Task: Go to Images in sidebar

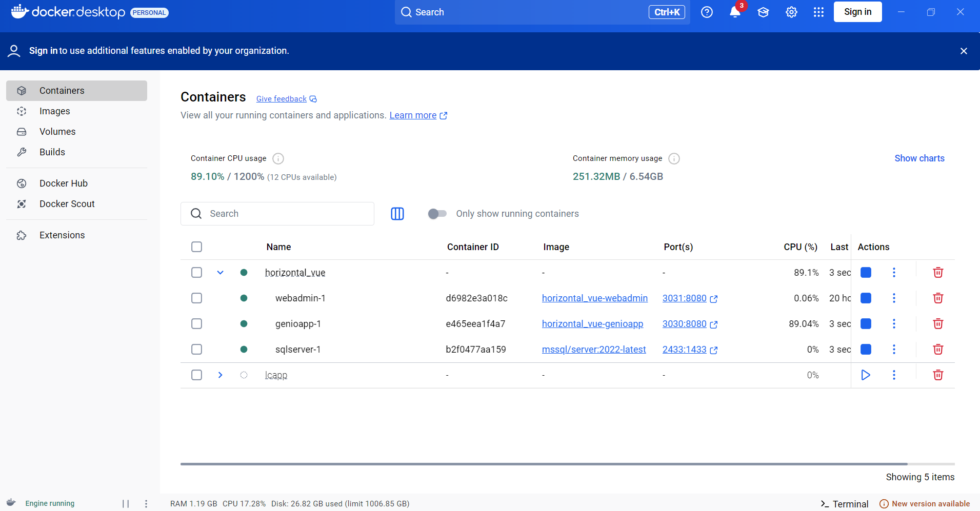Action: pyautogui.click(x=76, y=111)
